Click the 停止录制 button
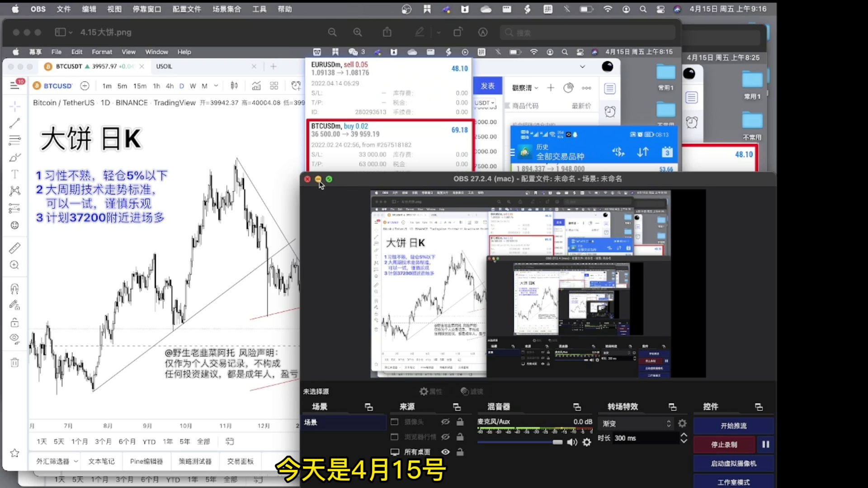This screenshot has width=868, height=488. coord(724,445)
